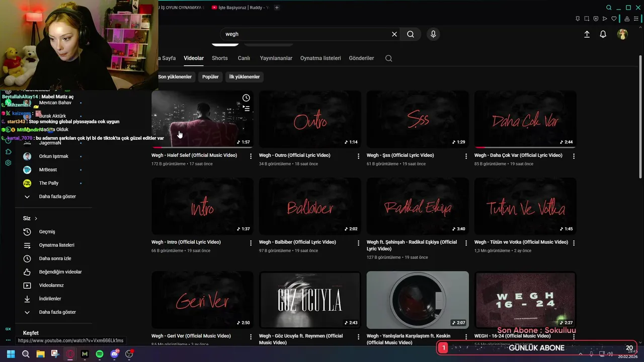Open 'Wegh - Geri Ver (Official Music Video)' title
Image resolution: width=644 pixels, height=362 pixels.
pyautogui.click(x=191, y=336)
